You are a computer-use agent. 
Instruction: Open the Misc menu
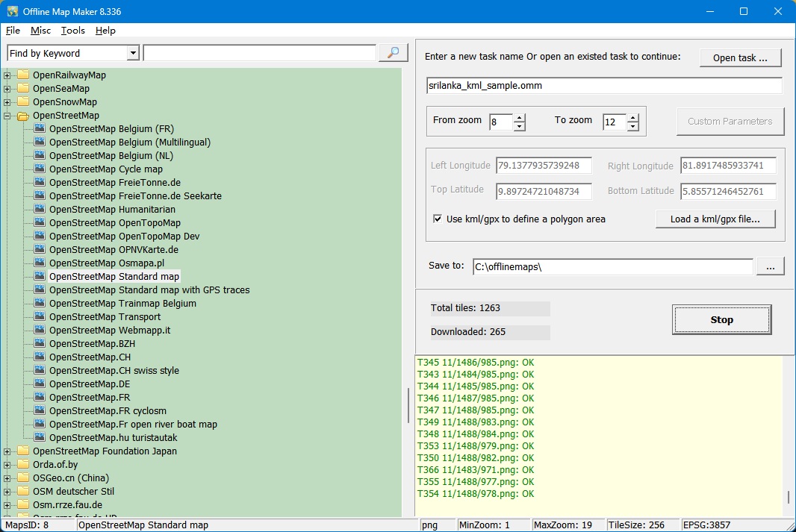(40, 31)
